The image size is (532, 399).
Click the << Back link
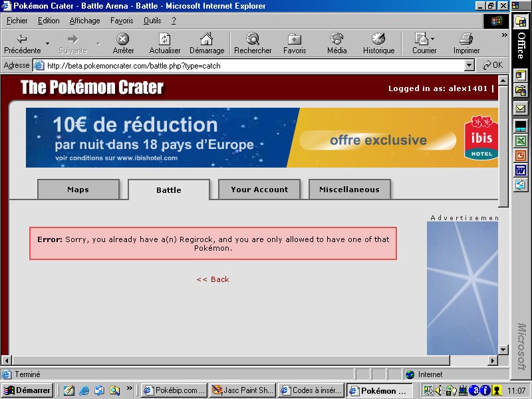tap(213, 279)
